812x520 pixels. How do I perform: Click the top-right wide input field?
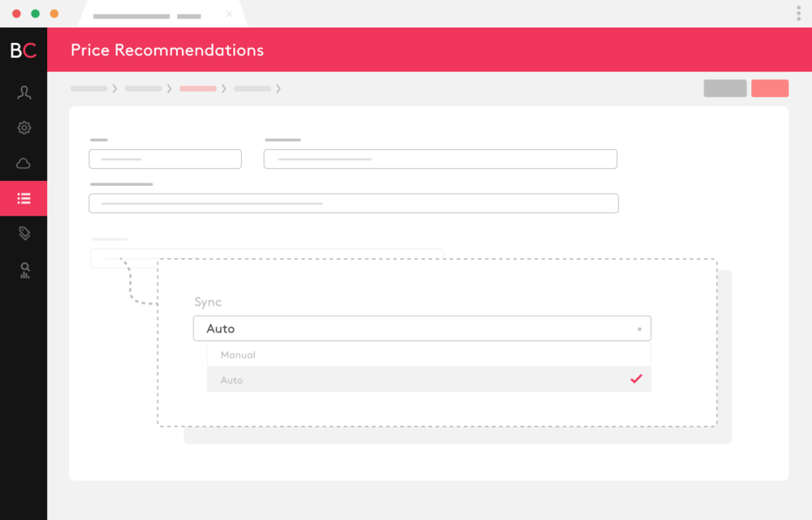[x=440, y=159]
